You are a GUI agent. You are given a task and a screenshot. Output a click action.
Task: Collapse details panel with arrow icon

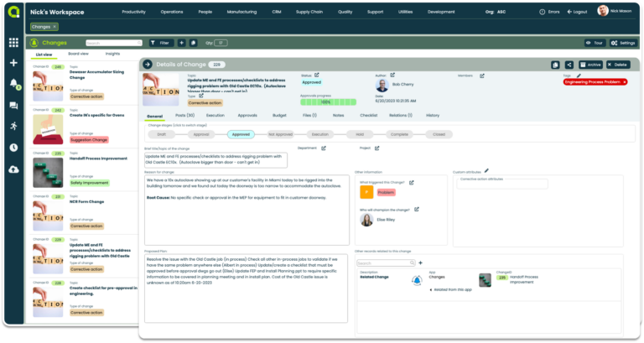pyautogui.click(x=148, y=65)
